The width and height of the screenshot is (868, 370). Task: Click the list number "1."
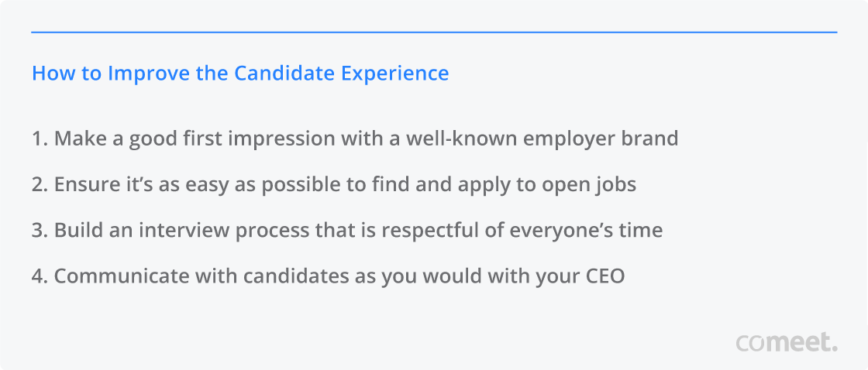point(40,139)
